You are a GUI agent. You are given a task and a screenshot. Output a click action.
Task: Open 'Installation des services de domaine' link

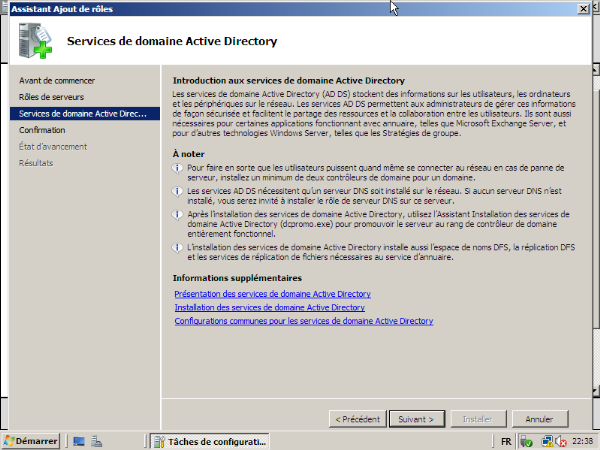pyautogui.click(x=269, y=308)
